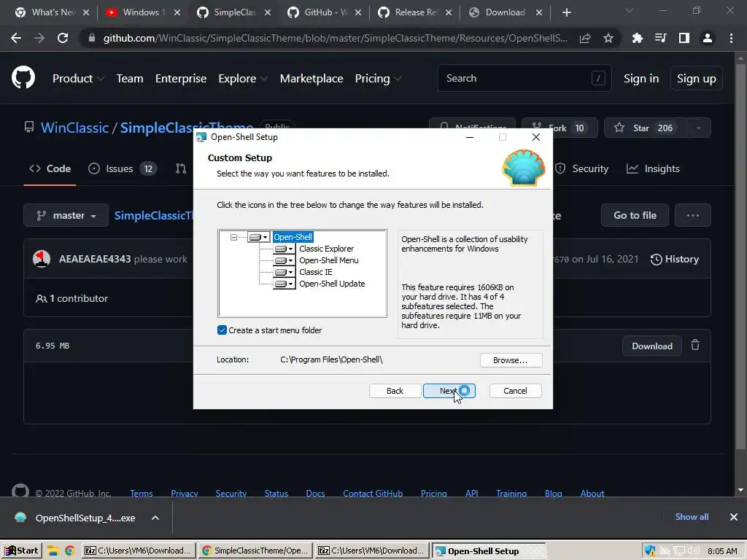Click the Back button in setup dialog
The width and height of the screenshot is (747, 560).
click(x=395, y=391)
